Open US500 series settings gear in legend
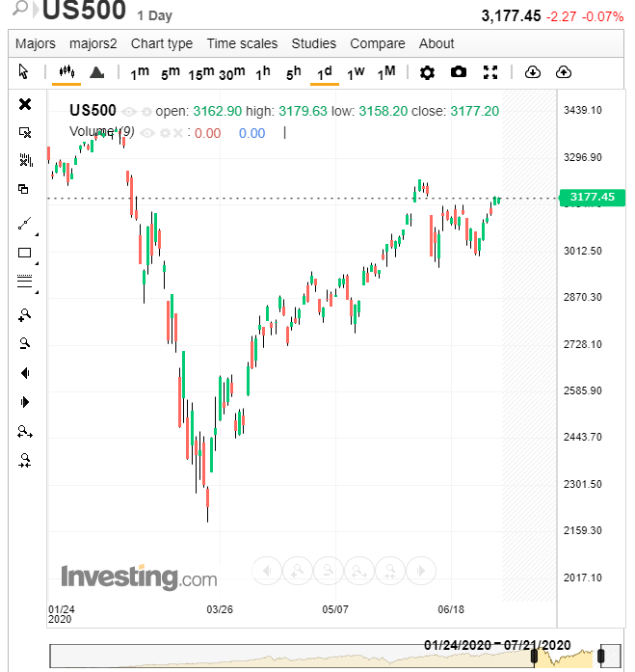The height and width of the screenshot is (672, 635). pos(146,112)
